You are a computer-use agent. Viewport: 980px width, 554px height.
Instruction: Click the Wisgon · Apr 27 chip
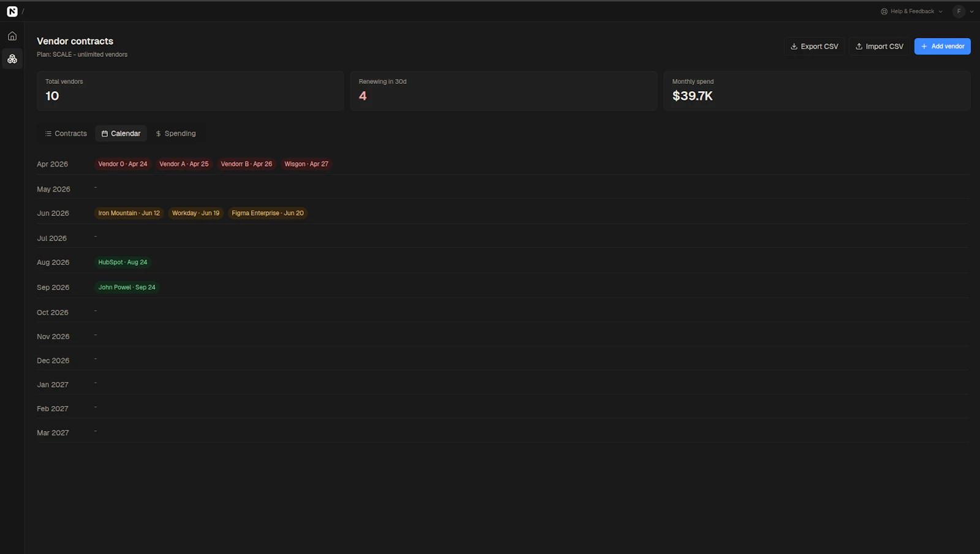click(x=306, y=164)
